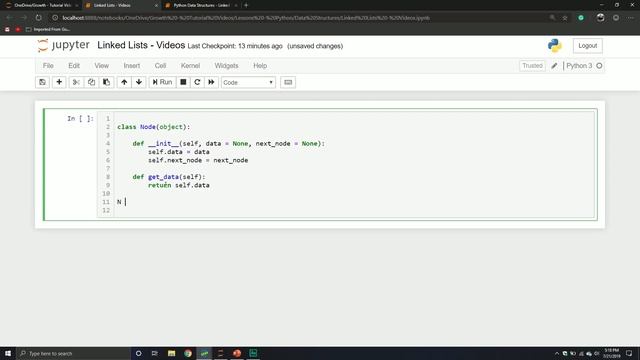Run the selected cell
Screen dimensions: 640x360
click(162, 82)
